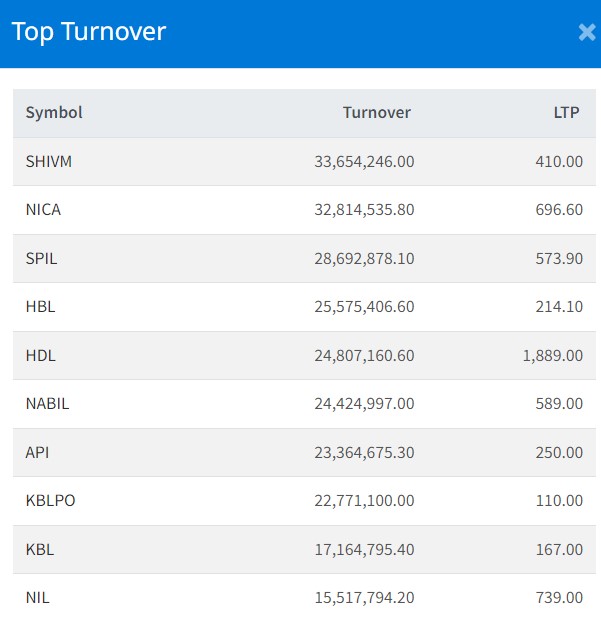The image size is (601, 620).
Task: Choose the HDL symbol entry
Action: (40, 355)
